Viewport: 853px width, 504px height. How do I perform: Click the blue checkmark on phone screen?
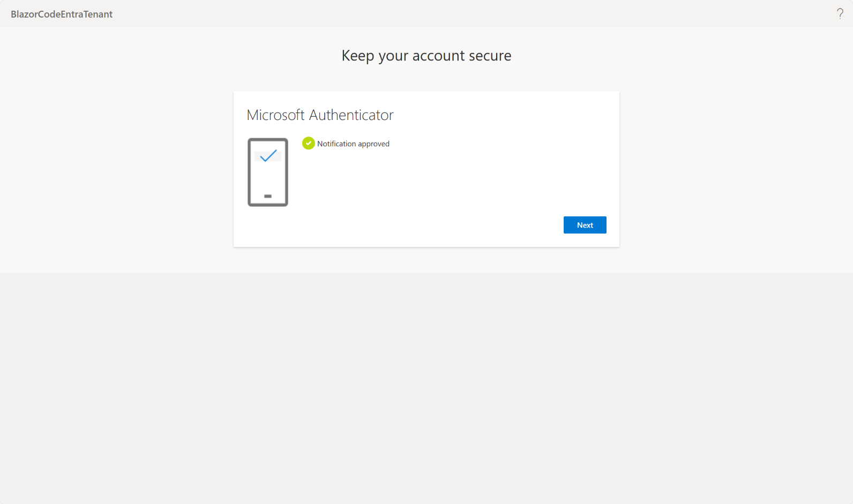(x=268, y=155)
